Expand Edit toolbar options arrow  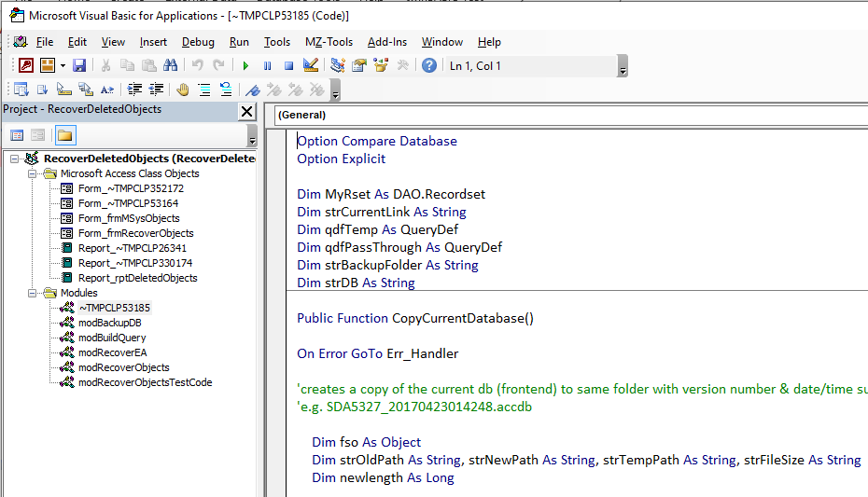pos(335,90)
